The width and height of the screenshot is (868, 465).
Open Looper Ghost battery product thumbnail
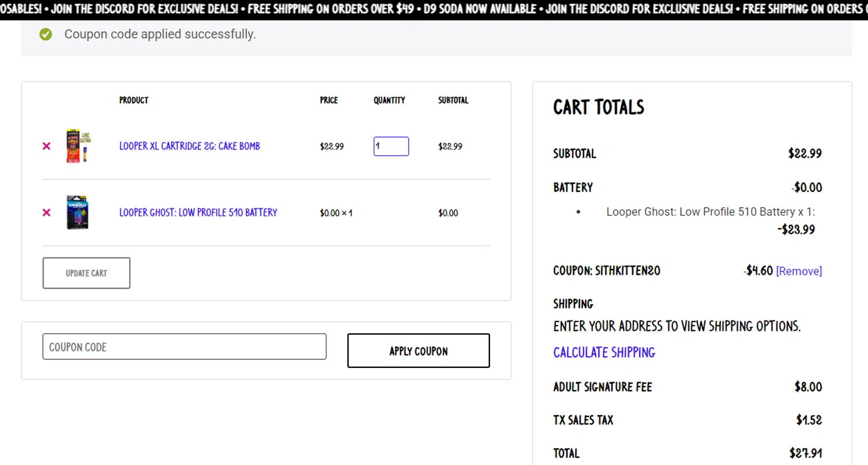coord(78,212)
